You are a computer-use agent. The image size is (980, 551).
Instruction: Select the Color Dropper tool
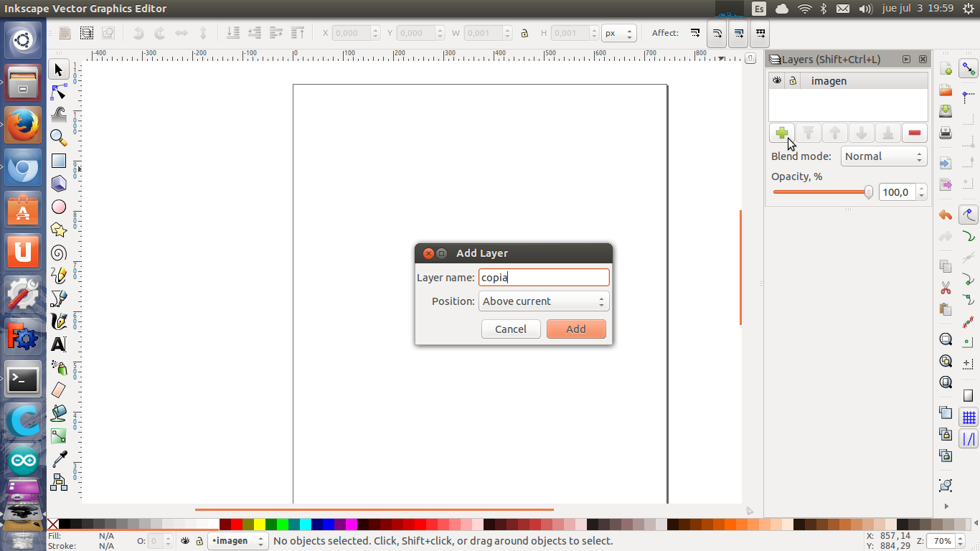click(x=59, y=459)
